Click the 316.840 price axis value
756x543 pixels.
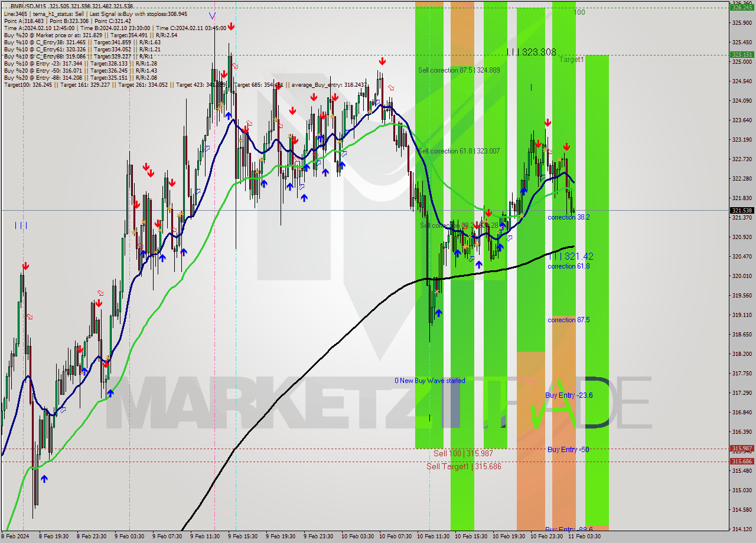pos(742,412)
